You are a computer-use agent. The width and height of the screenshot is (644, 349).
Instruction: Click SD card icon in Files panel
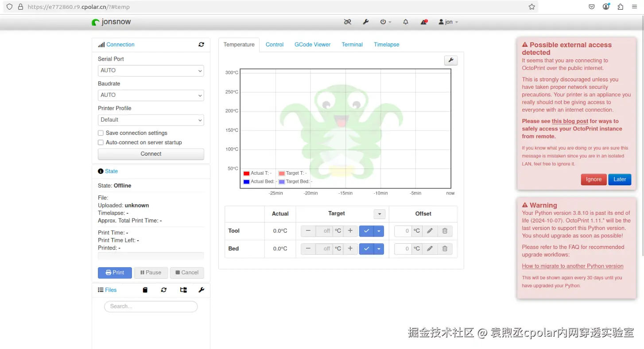click(145, 290)
